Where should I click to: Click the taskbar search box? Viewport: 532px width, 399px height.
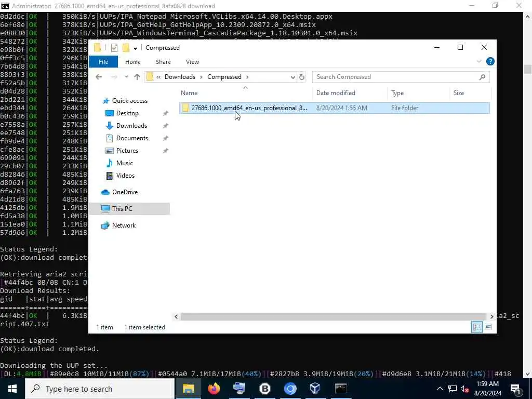pos(100,389)
